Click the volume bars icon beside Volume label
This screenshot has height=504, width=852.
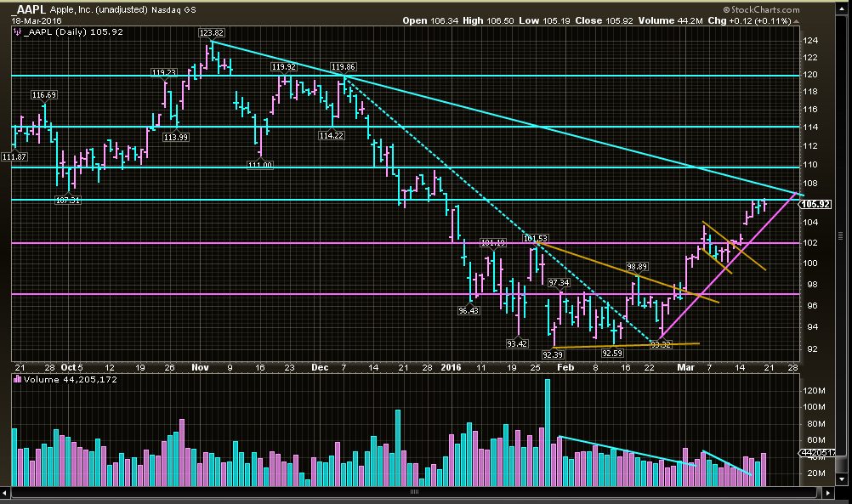17,379
